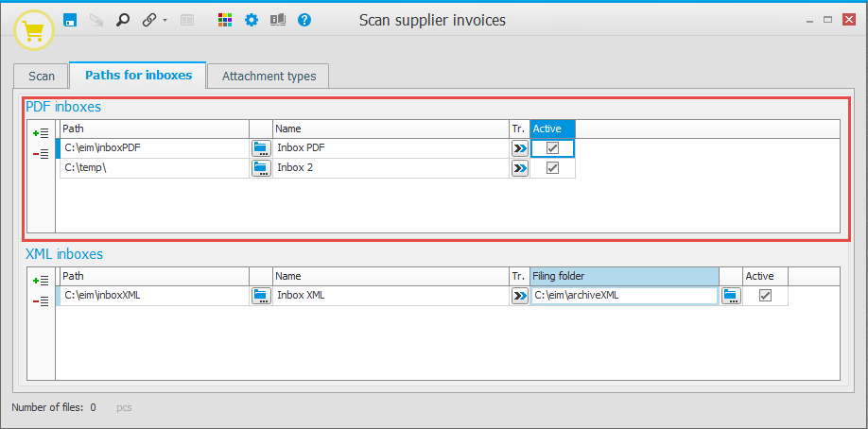Open the book documentation icon

click(278, 20)
